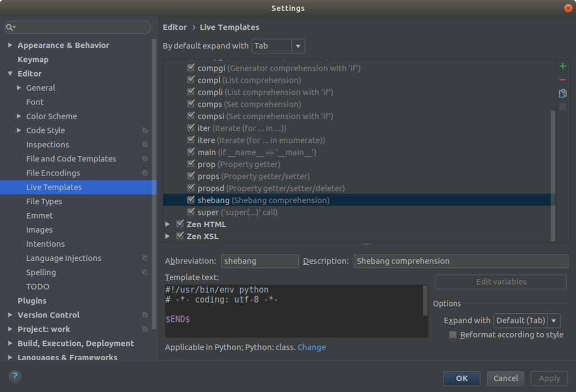Image resolution: width=576 pixels, height=392 pixels.
Task: Select the propsd template row
Action: pos(359,188)
